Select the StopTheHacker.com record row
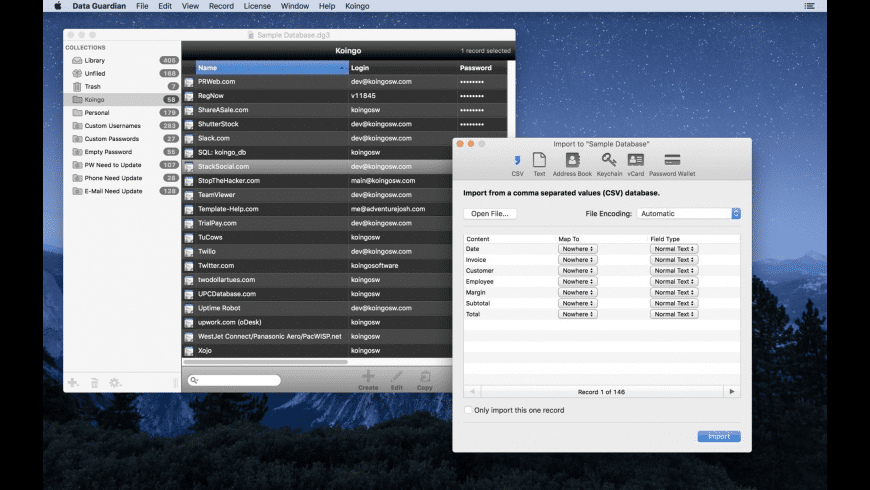The width and height of the screenshot is (870, 490). point(317,181)
